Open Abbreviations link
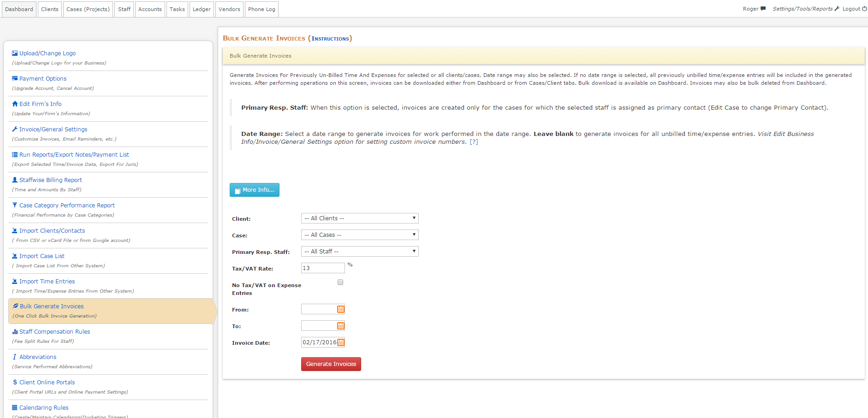The height and width of the screenshot is (418, 868). click(x=38, y=357)
